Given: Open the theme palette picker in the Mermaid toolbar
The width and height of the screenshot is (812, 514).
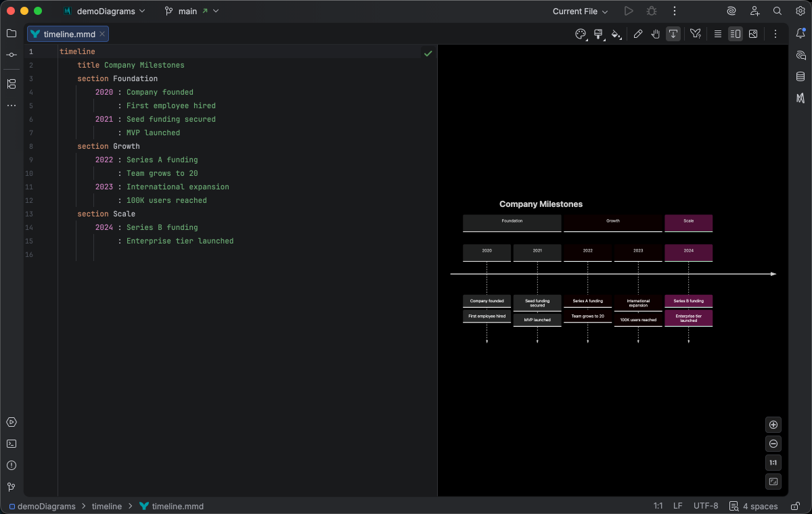Looking at the screenshot, I should tap(581, 34).
